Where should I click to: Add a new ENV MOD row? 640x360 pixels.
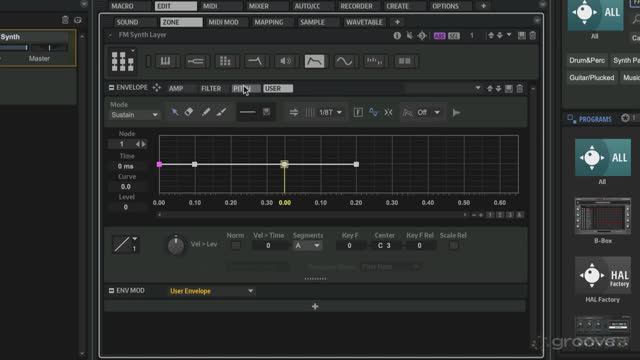coord(315,307)
